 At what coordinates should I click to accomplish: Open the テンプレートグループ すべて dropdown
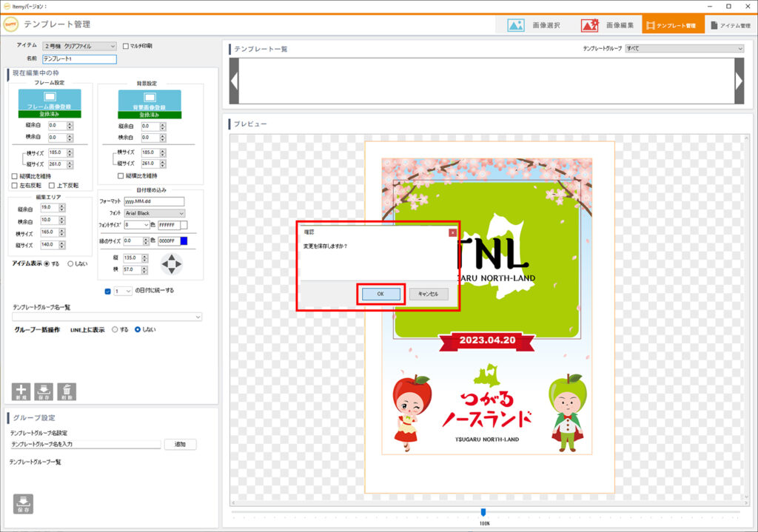pyautogui.click(x=684, y=49)
